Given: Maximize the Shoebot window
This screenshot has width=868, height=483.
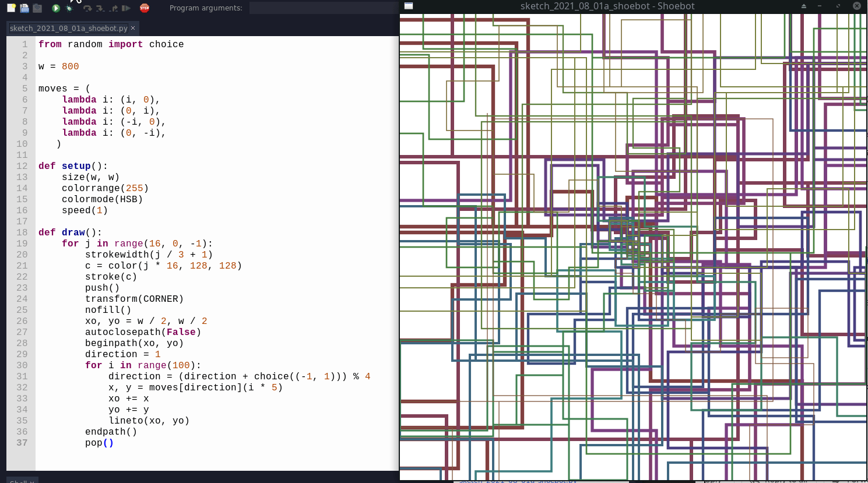Looking at the screenshot, I should [838, 6].
